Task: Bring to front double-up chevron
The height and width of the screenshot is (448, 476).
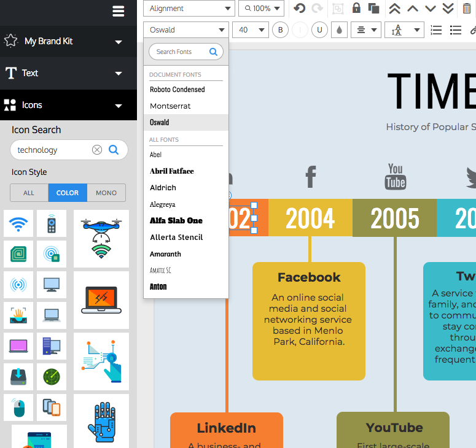Action: [395, 9]
